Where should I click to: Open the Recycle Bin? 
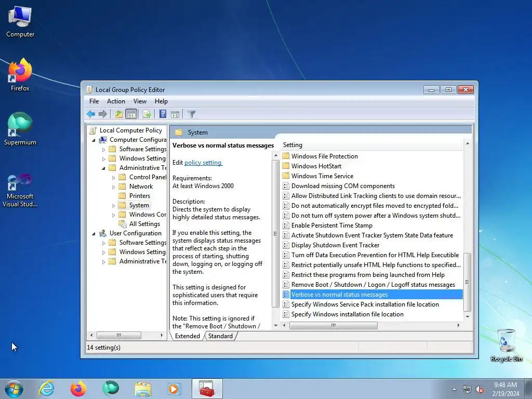pos(506,345)
